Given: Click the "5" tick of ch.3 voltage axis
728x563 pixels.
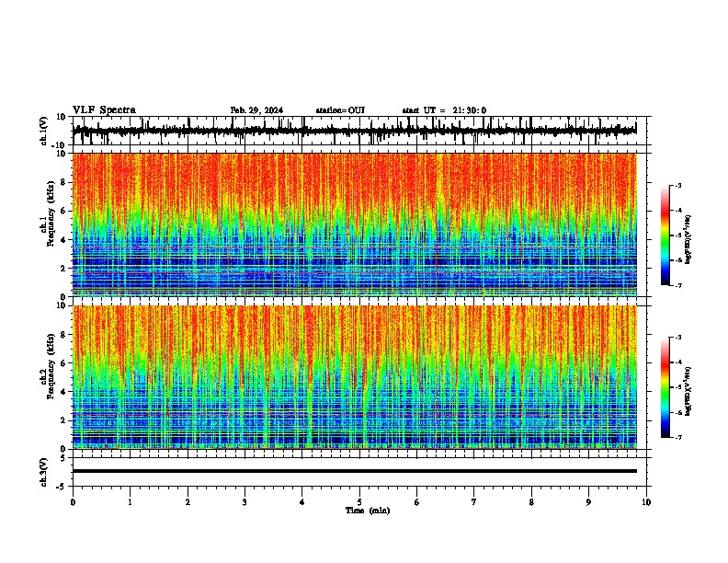Looking at the screenshot, I should [64, 457].
